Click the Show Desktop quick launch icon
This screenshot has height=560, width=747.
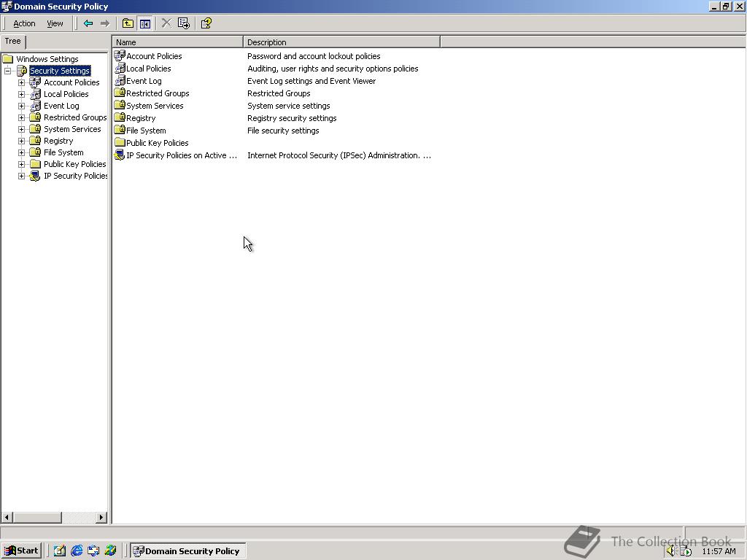point(60,551)
